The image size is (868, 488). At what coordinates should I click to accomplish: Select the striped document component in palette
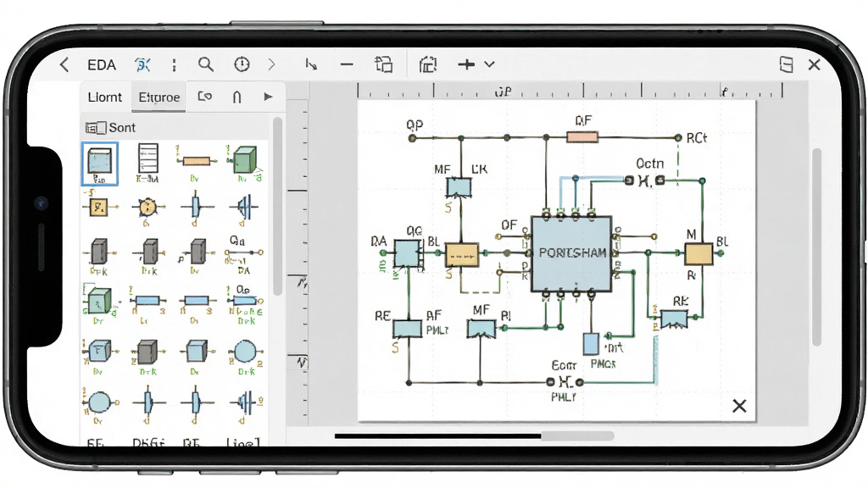pos(147,163)
